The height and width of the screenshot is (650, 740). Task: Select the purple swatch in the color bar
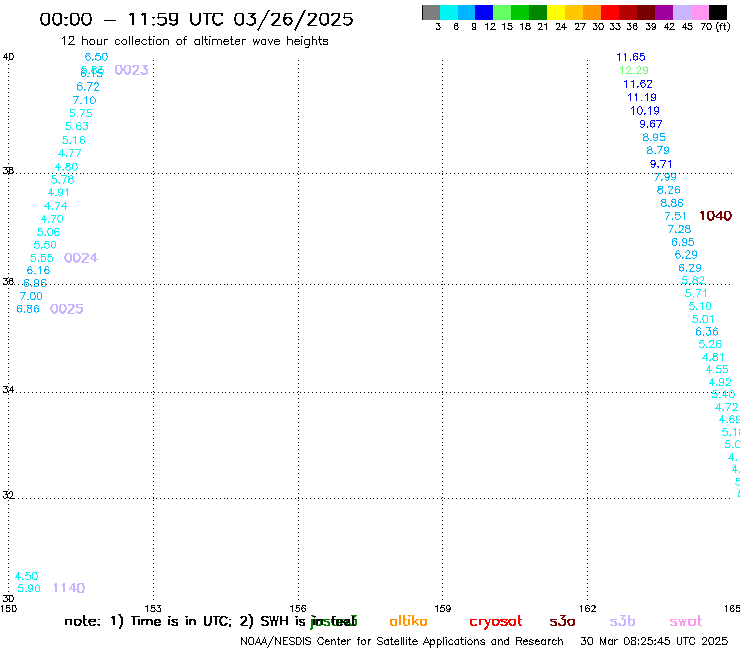(664, 12)
